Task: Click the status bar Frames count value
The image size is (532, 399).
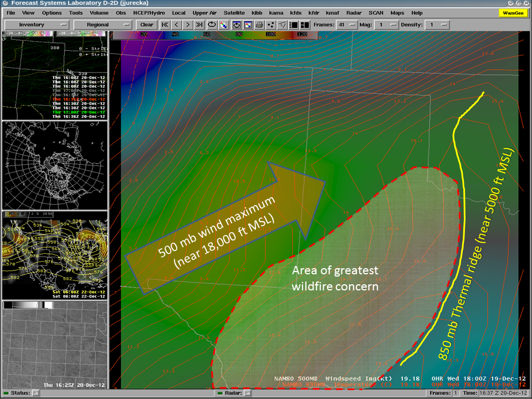Action: click(456, 393)
